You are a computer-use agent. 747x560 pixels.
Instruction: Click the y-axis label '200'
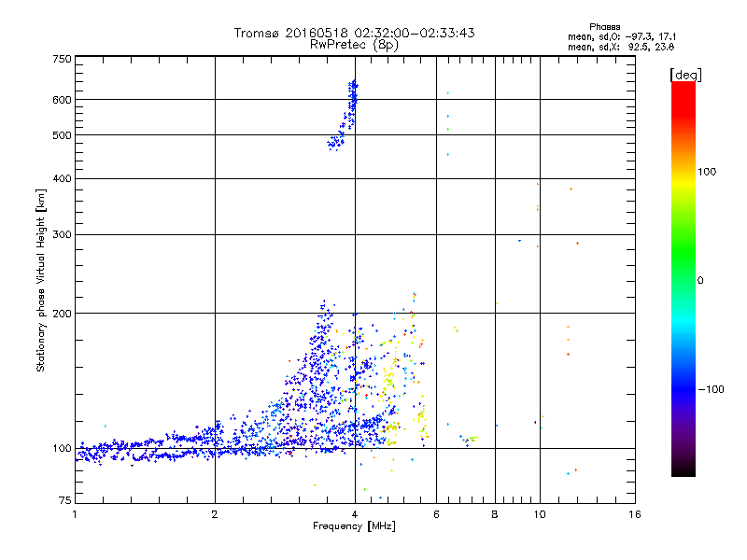(62, 314)
